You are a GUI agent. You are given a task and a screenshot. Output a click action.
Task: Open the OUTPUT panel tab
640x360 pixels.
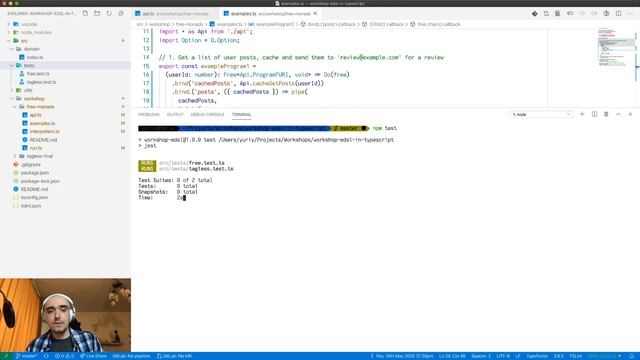[175, 115]
